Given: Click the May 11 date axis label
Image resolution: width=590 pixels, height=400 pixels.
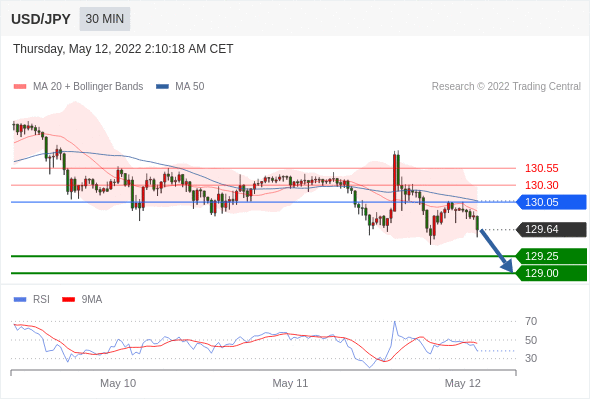Looking at the screenshot, I should (290, 383).
